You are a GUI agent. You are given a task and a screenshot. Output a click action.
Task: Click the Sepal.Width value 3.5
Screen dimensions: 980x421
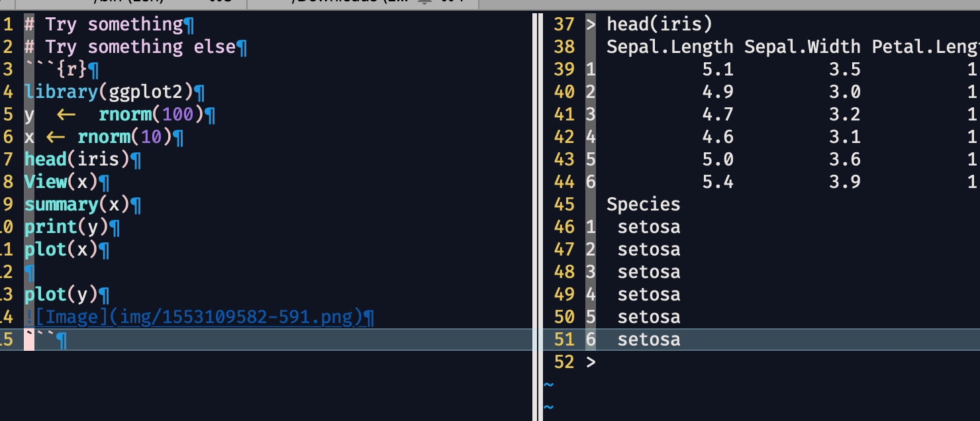[x=845, y=70]
